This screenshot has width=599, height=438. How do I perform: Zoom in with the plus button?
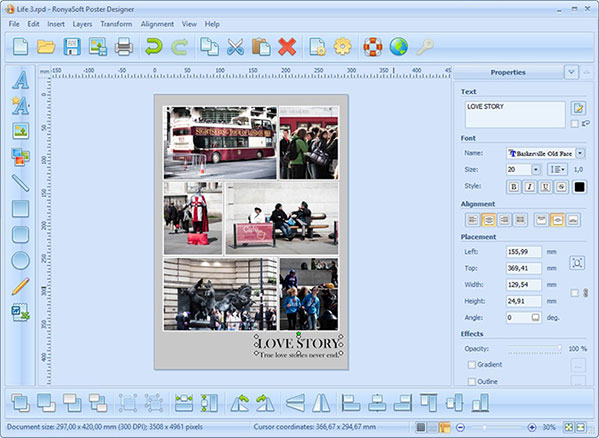(x=532, y=427)
